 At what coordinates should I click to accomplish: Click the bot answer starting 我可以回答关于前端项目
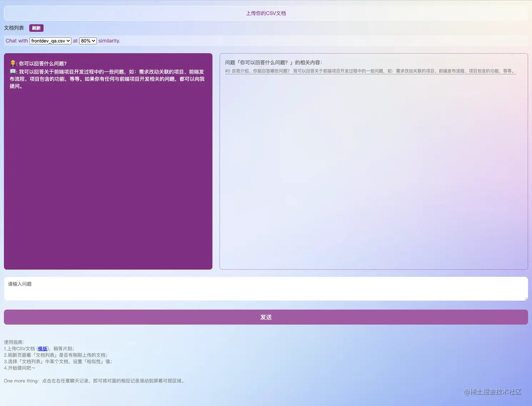tap(107, 79)
